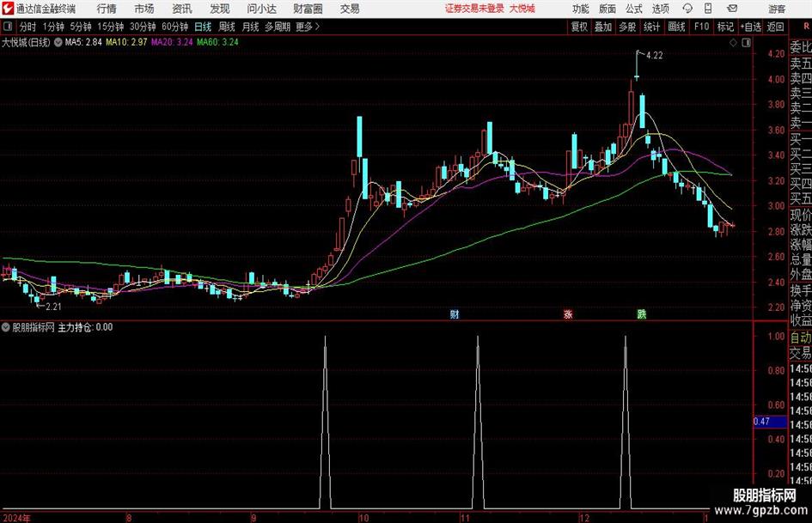Select the 月线 monthly period
Image resolution: width=812 pixels, height=523 pixels.
coord(250,27)
